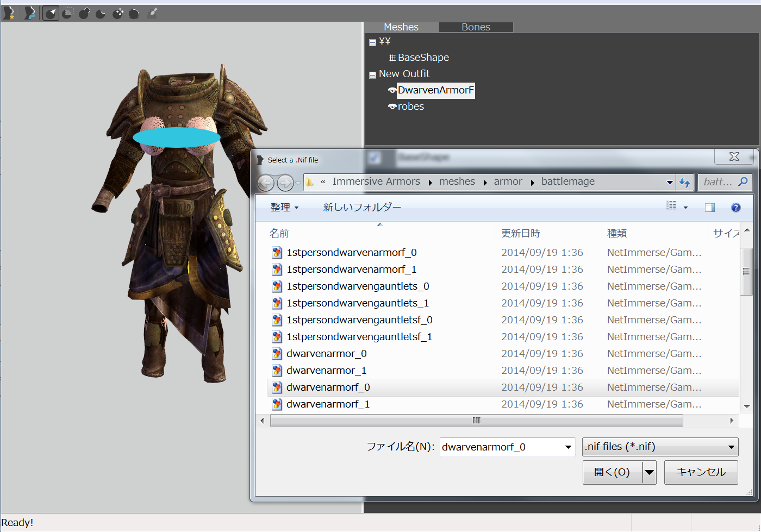
Task: Select file 1stpersondwarvengauntletsf_0
Action: point(359,320)
